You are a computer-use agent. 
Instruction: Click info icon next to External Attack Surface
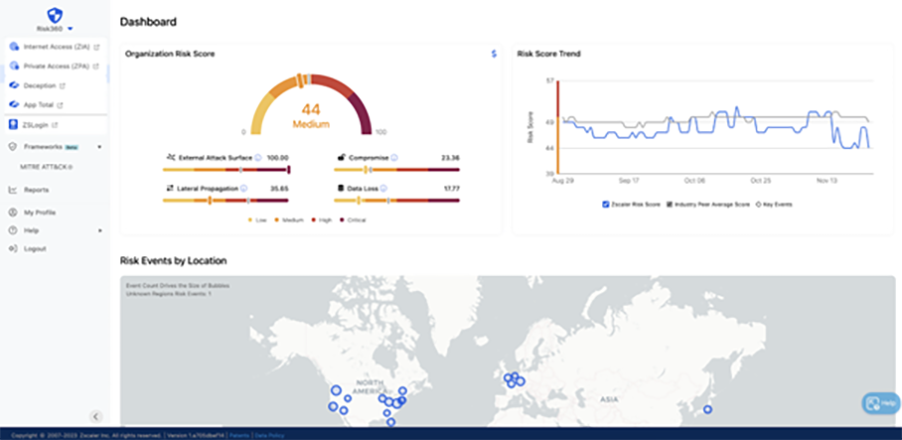(x=258, y=158)
